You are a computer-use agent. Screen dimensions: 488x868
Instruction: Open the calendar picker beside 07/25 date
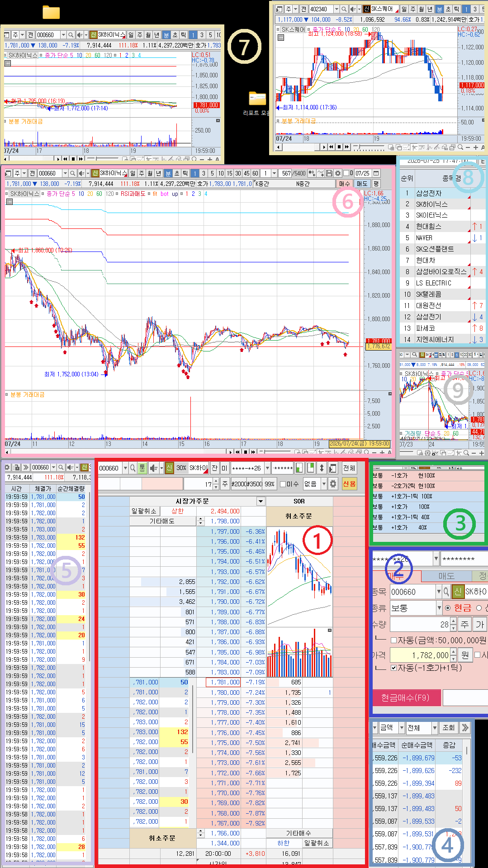tap(376, 173)
